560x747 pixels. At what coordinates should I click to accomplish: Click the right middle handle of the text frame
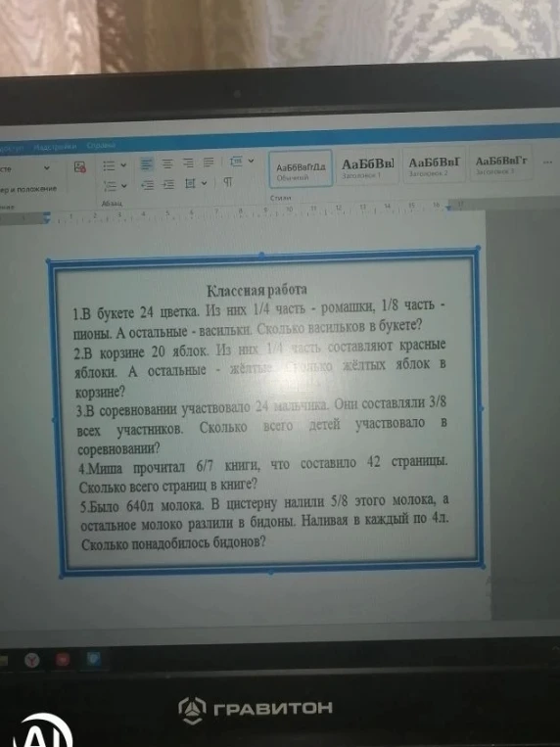click(481, 408)
